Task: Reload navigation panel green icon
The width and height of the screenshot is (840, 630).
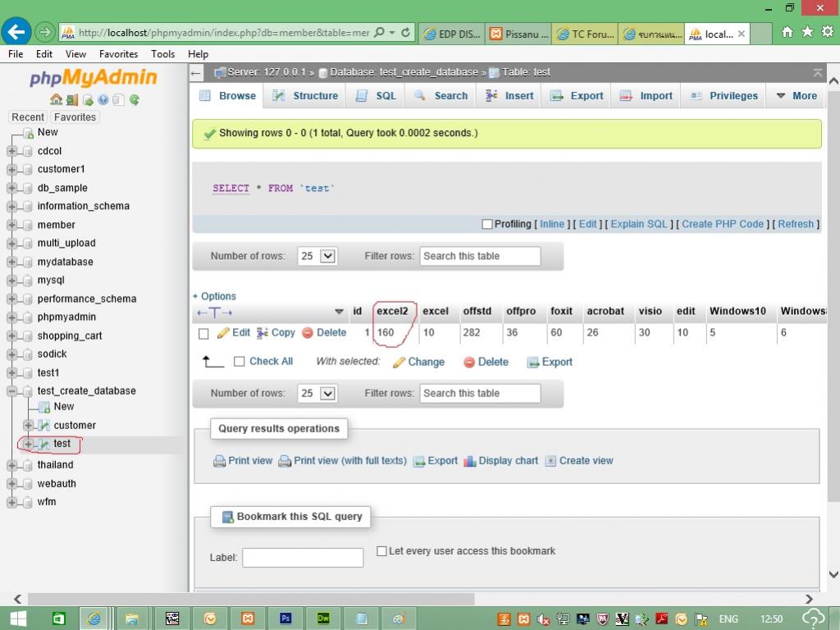Action: pyautogui.click(x=134, y=99)
